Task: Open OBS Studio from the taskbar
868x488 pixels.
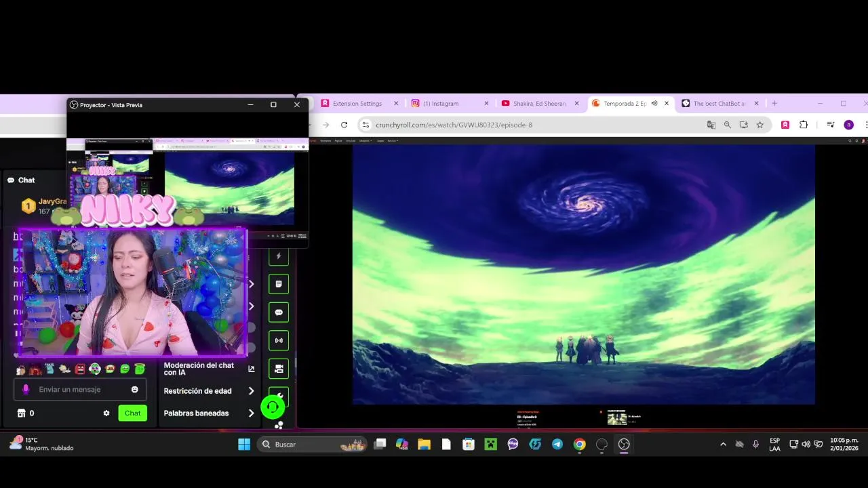Action: [x=624, y=444]
